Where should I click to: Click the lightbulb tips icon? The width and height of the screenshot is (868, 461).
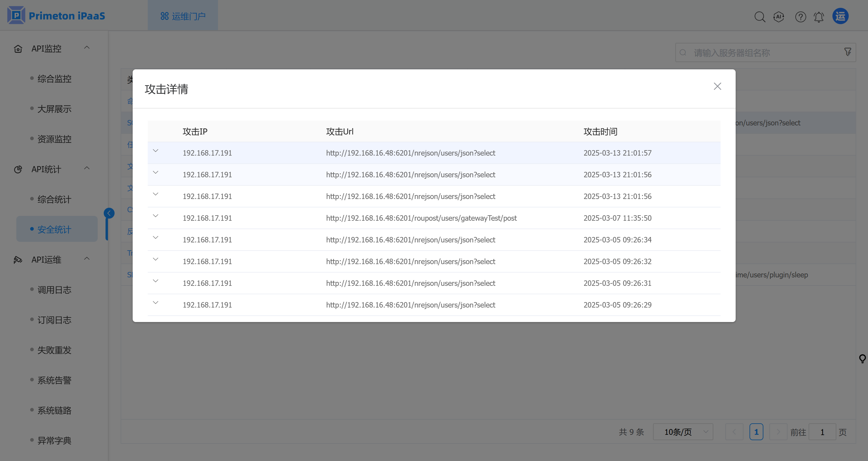pos(862,358)
